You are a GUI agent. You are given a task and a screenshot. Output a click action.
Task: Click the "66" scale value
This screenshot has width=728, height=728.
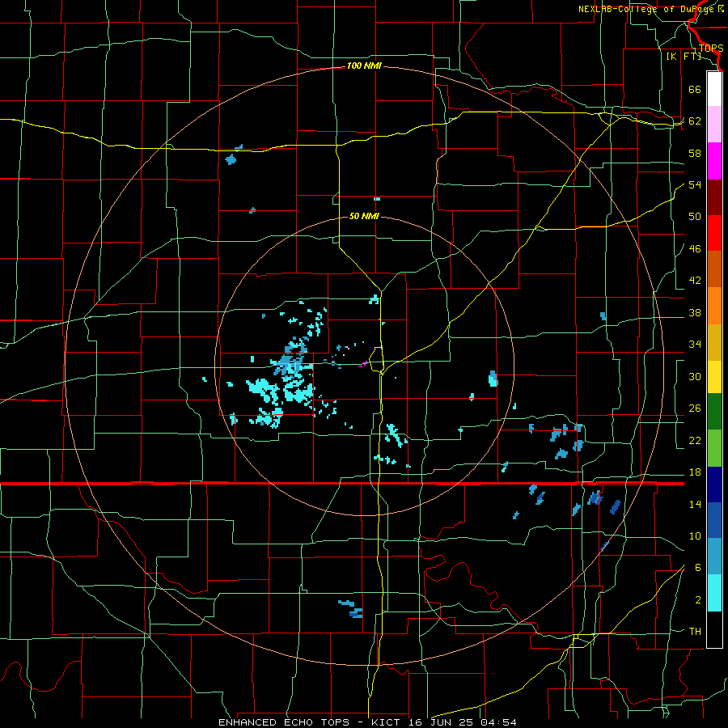click(695, 89)
